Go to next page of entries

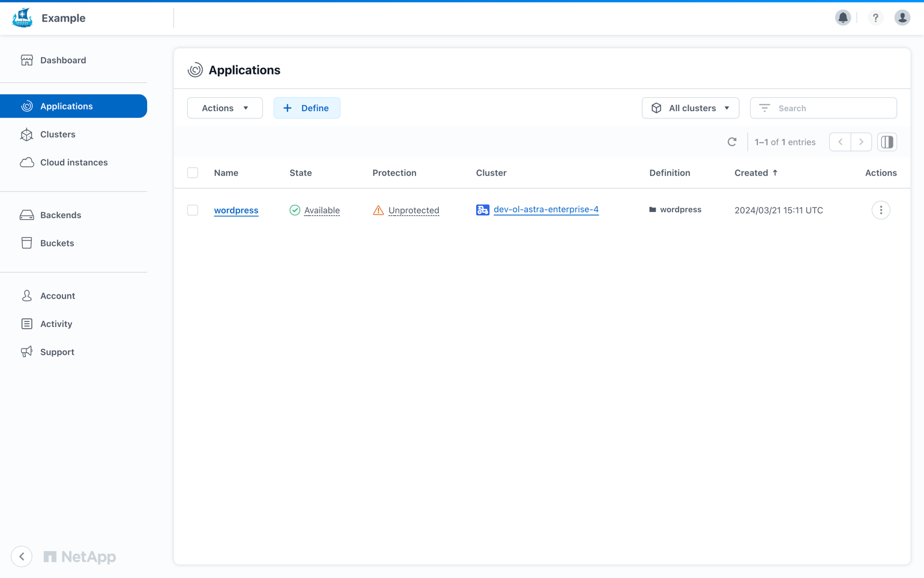click(x=861, y=142)
